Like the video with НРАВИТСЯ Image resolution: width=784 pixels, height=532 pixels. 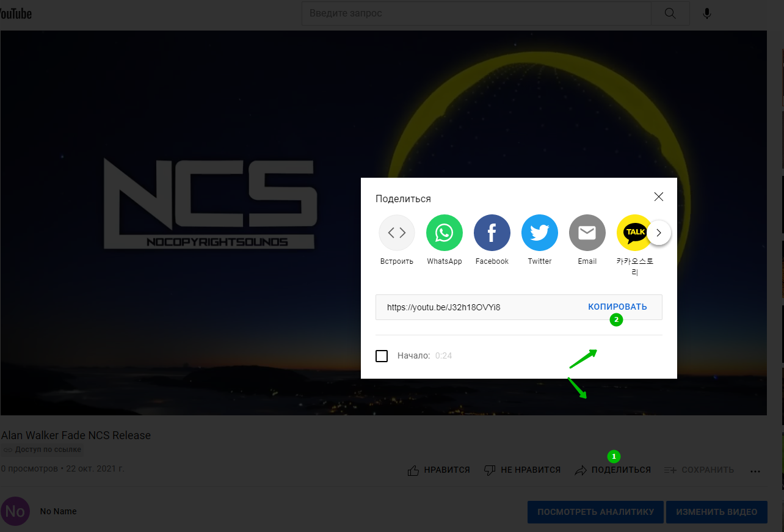point(438,470)
